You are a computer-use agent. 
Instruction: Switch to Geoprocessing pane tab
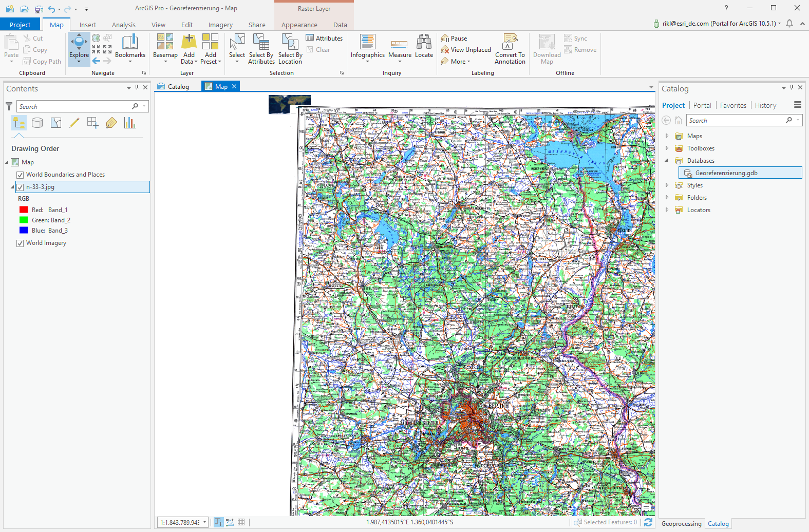coord(681,524)
